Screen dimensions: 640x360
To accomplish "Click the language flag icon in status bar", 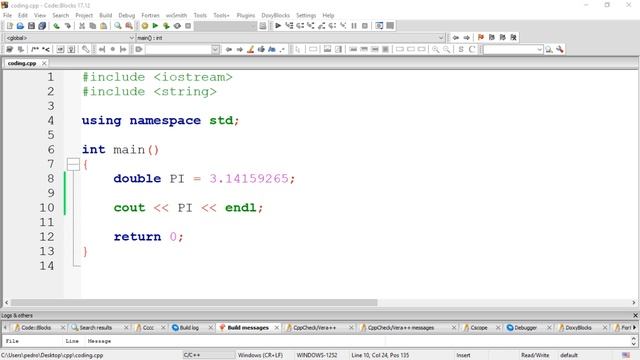I will pos(626,355).
